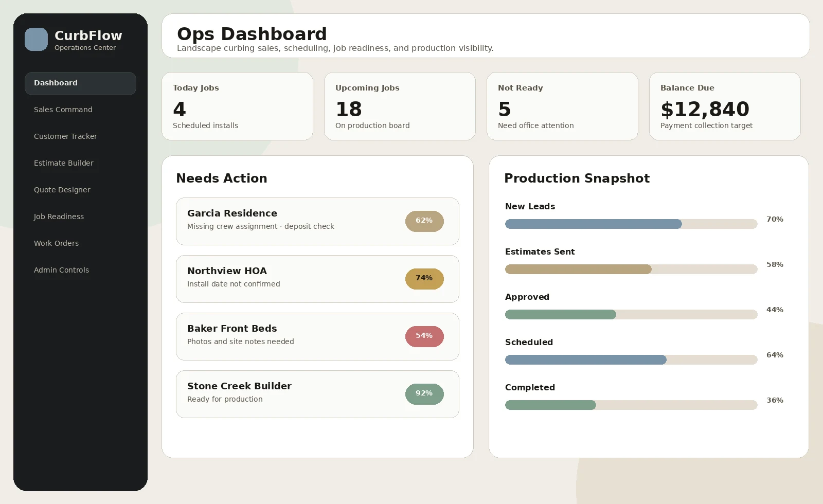Screen dimensions: 823x504
Task: Select Stone Creek Builder item
Action: (x=317, y=394)
